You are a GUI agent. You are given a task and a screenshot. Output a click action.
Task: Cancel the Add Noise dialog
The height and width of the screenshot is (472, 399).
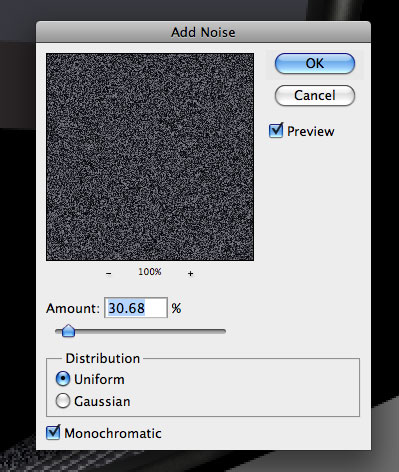[x=315, y=96]
